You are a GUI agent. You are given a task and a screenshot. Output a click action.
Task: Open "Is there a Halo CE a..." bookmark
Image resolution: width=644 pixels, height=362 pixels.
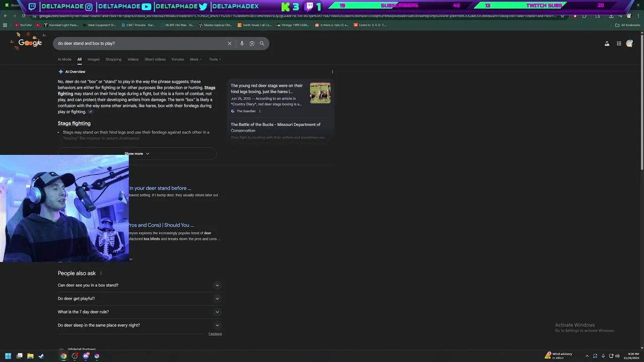tap(331, 25)
